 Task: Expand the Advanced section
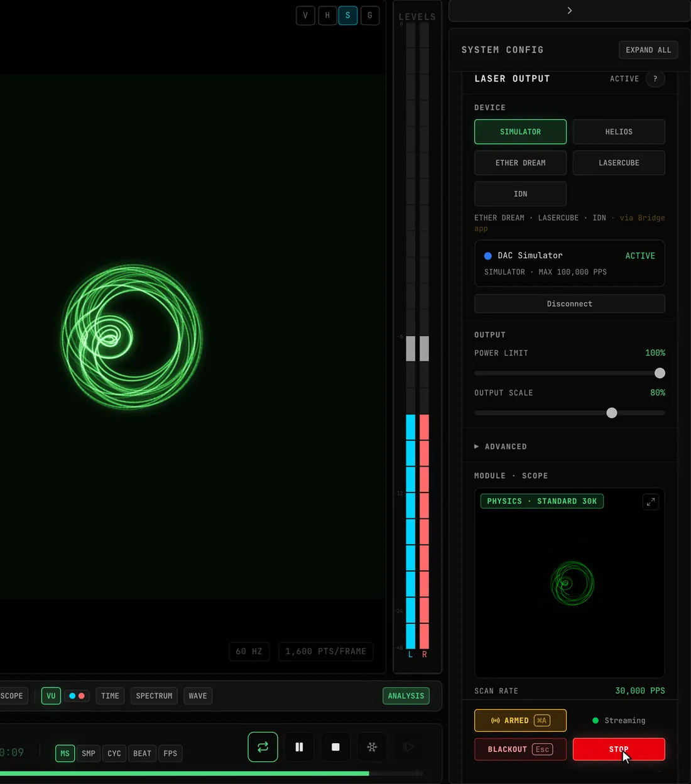click(x=501, y=447)
